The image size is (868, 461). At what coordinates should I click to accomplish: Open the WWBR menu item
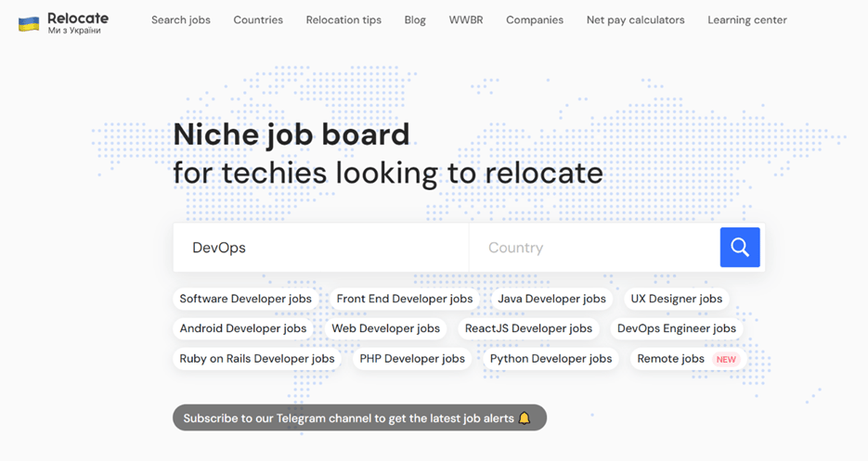click(466, 19)
